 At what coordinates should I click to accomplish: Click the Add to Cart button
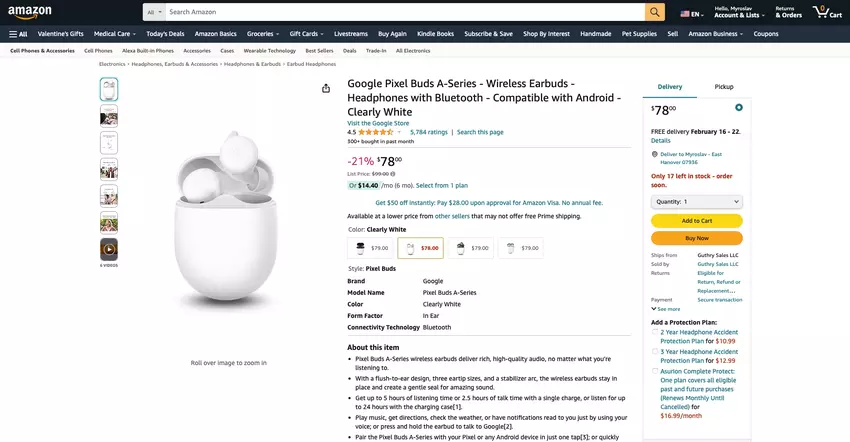pyautogui.click(x=696, y=220)
